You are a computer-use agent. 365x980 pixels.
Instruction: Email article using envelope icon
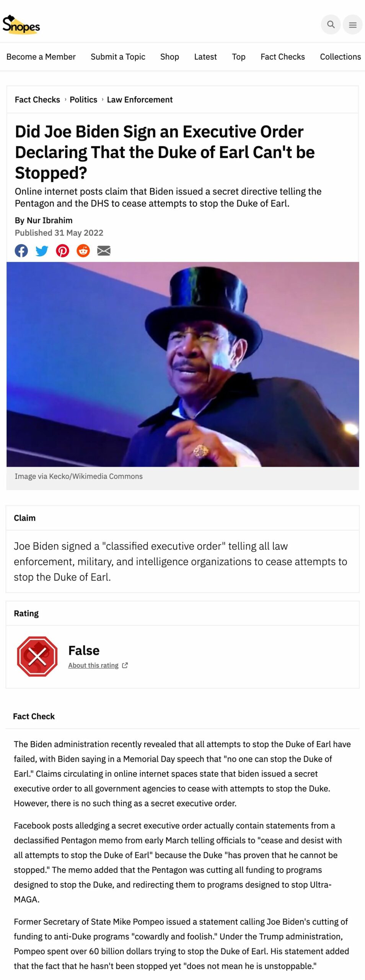104,251
